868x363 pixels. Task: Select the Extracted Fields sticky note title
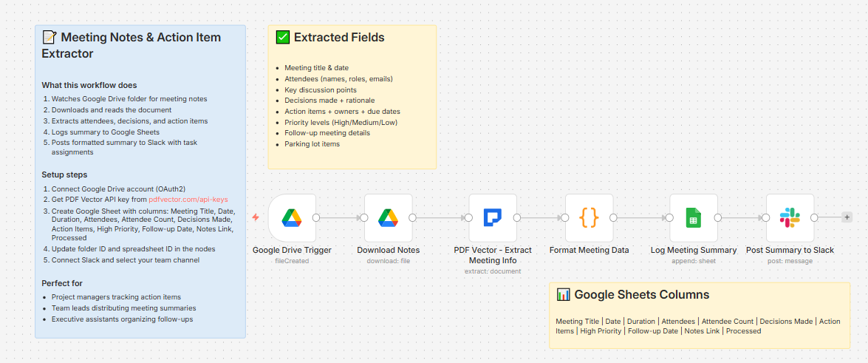[x=339, y=38]
